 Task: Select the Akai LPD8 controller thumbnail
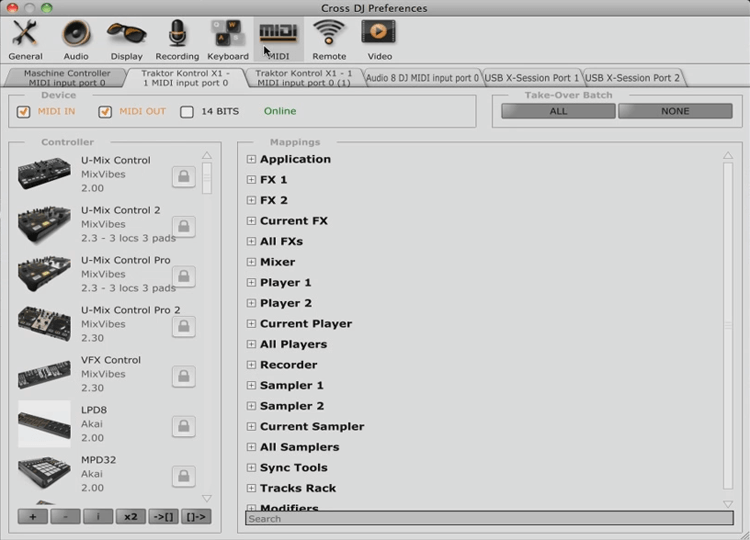coord(44,424)
